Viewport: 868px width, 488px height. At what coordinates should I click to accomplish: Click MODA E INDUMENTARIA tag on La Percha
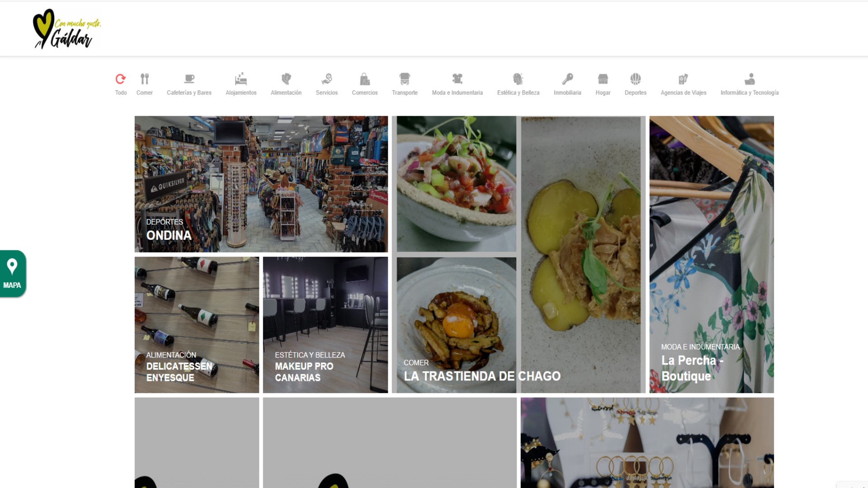click(x=700, y=347)
